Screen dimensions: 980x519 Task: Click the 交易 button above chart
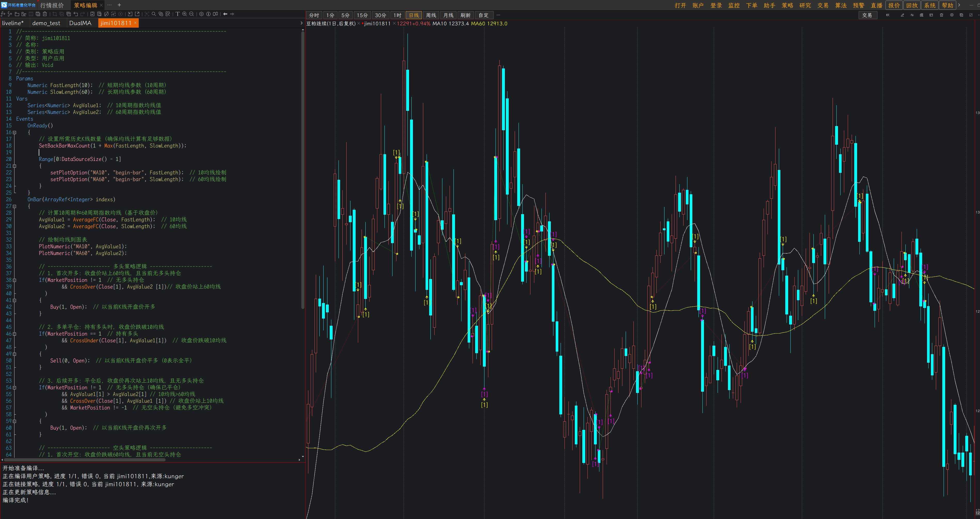point(867,15)
